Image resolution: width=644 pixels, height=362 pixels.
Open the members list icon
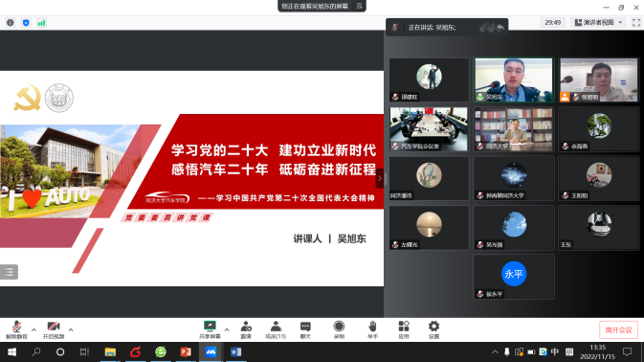pyautogui.click(x=276, y=330)
